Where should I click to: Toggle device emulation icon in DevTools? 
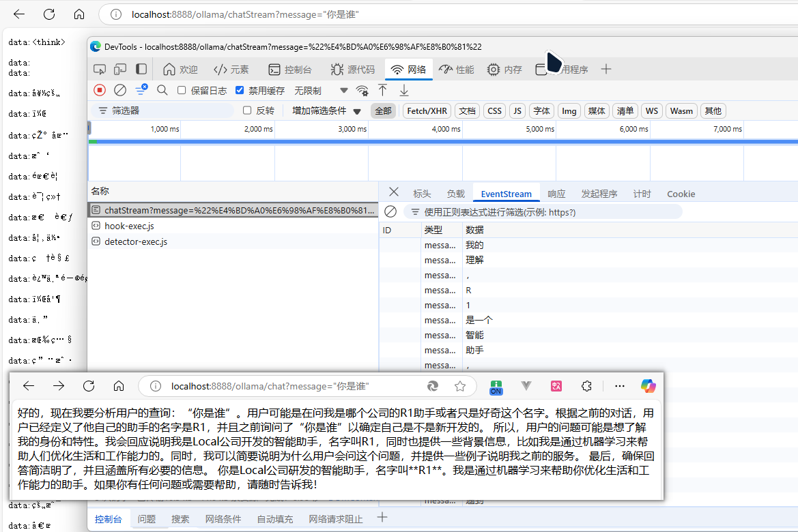(120, 69)
